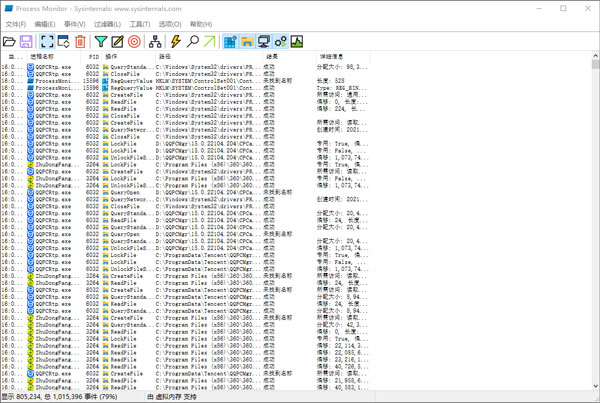Select the row with detail '偏移: 21,958, 6...'
The height and width of the screenshot is (403, 600).
tap(185, 380)
